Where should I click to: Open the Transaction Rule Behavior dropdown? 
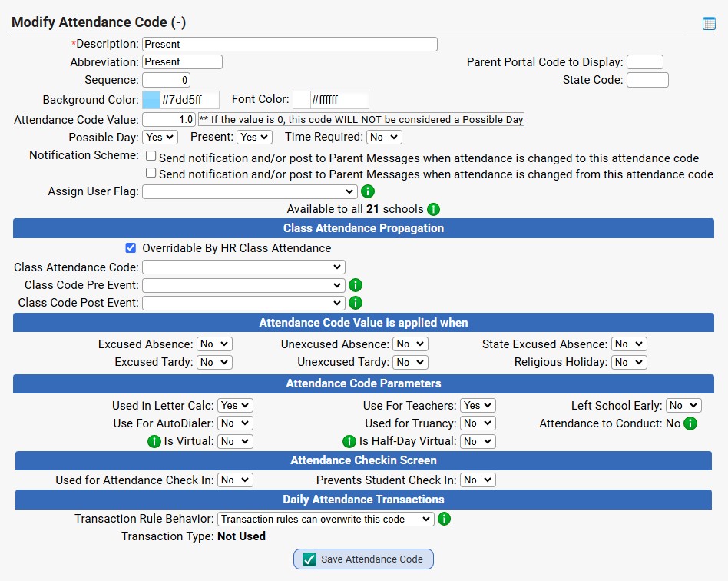coord(326,520)
